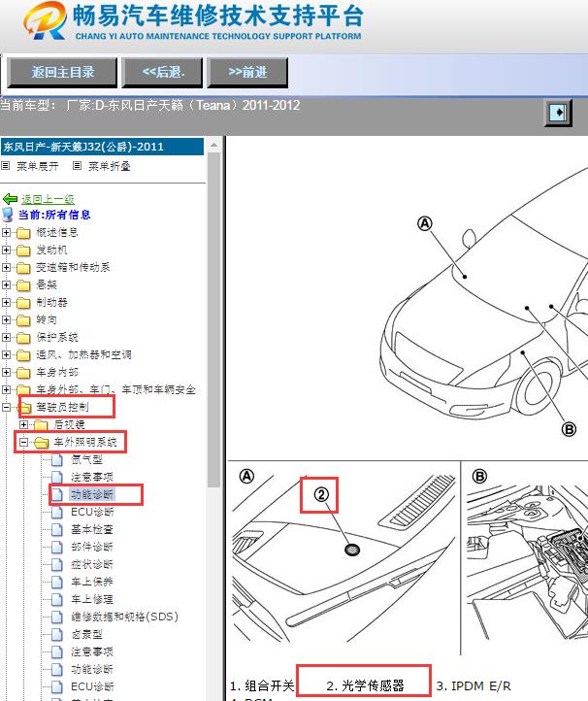Click the folder icon for 发动机
Screen dimensions: 588x701
tap(23, 250)
